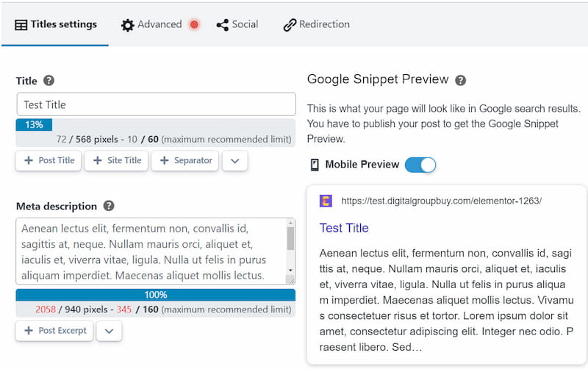Click the Google Snippet Preview help icon
The image size is (588, 369).
461,80
